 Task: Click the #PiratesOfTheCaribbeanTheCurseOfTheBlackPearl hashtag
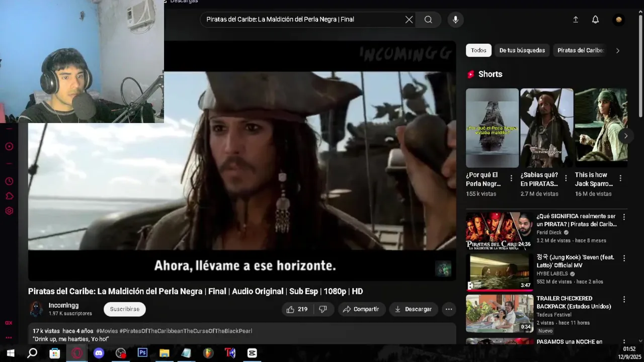186,331
